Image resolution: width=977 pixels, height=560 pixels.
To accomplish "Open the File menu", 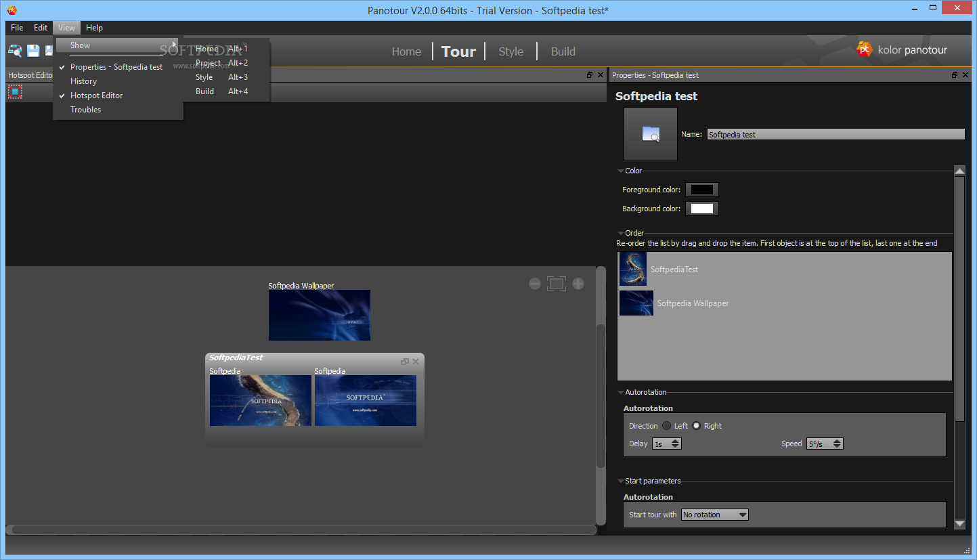I will 17,28.
